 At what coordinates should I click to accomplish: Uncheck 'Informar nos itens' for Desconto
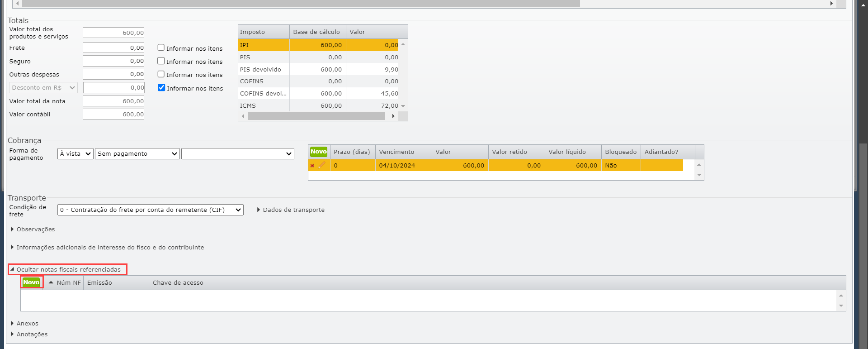pyautogui.click(x=161, y=87)
